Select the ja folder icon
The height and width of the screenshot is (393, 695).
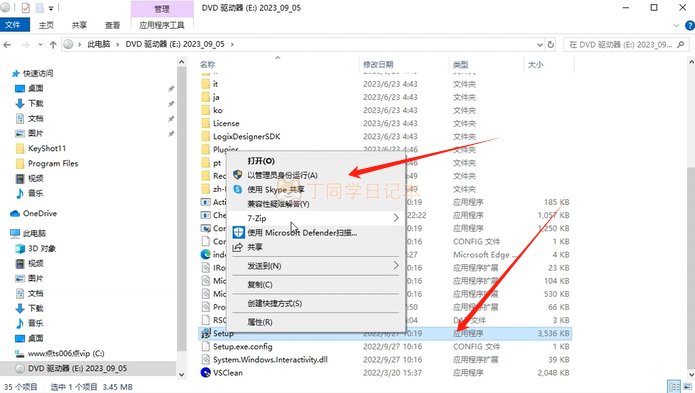tap(206, 97)
